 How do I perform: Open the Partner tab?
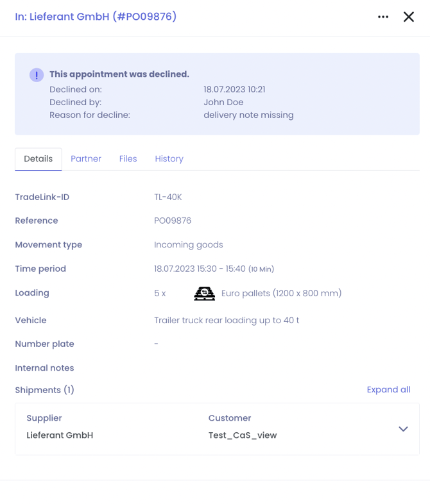click(x=86, y=159)
